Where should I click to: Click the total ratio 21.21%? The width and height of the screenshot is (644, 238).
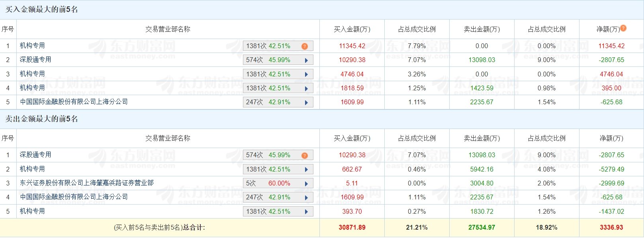(417, 228)
